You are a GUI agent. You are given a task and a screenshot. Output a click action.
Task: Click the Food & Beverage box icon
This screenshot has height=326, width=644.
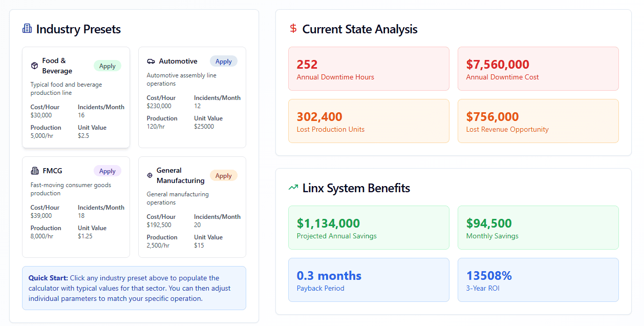pyautogui.click(x=34, y=66)
